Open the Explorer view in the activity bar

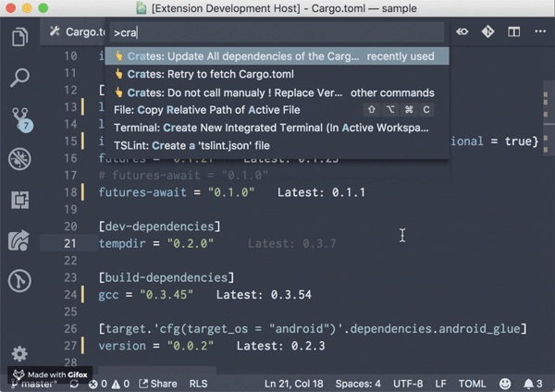point(18,37)
